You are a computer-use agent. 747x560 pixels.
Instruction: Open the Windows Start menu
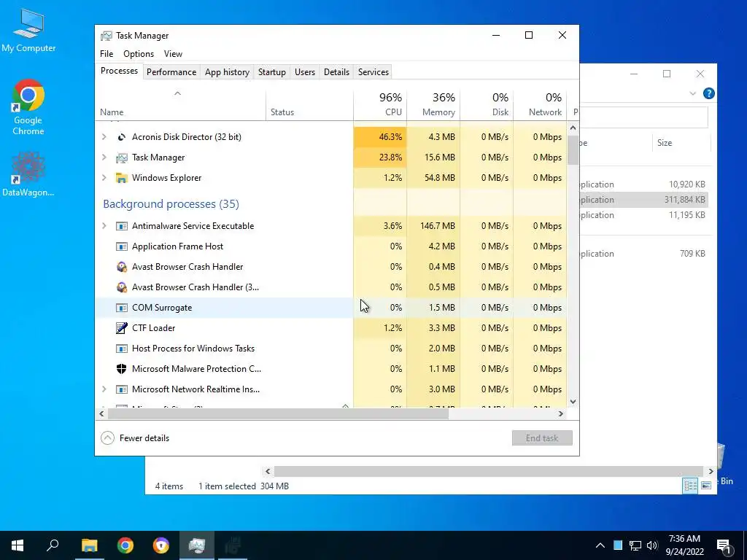pos(18,545)
